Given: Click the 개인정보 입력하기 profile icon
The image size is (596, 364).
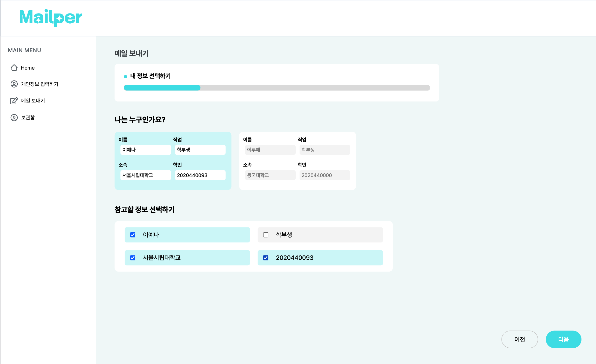Looking at the screenshot, I should [14, 84].
